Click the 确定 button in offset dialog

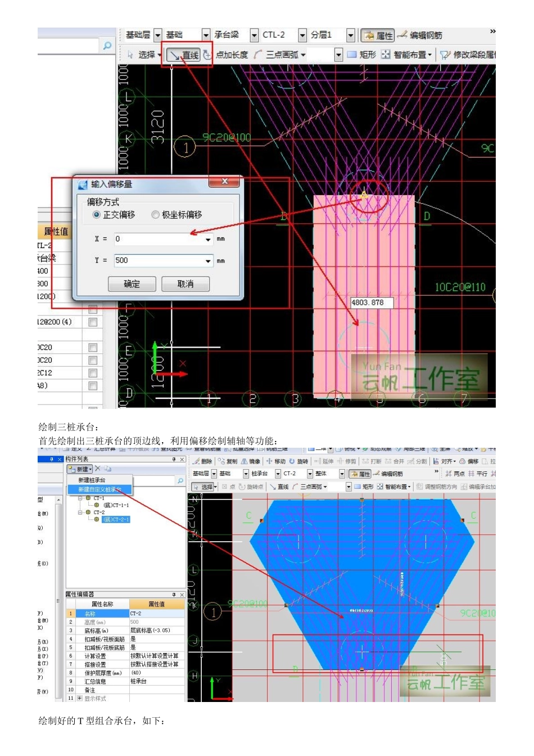132,284
